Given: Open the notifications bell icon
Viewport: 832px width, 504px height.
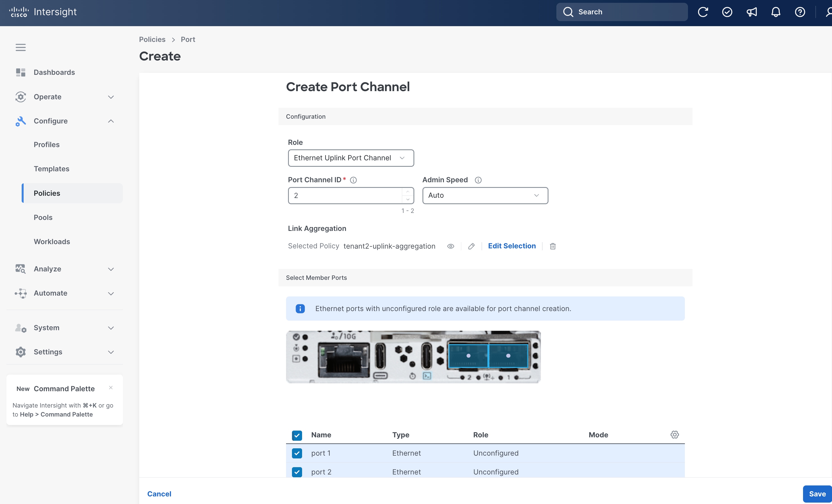Looking at the screenshot, I should 776,12.
